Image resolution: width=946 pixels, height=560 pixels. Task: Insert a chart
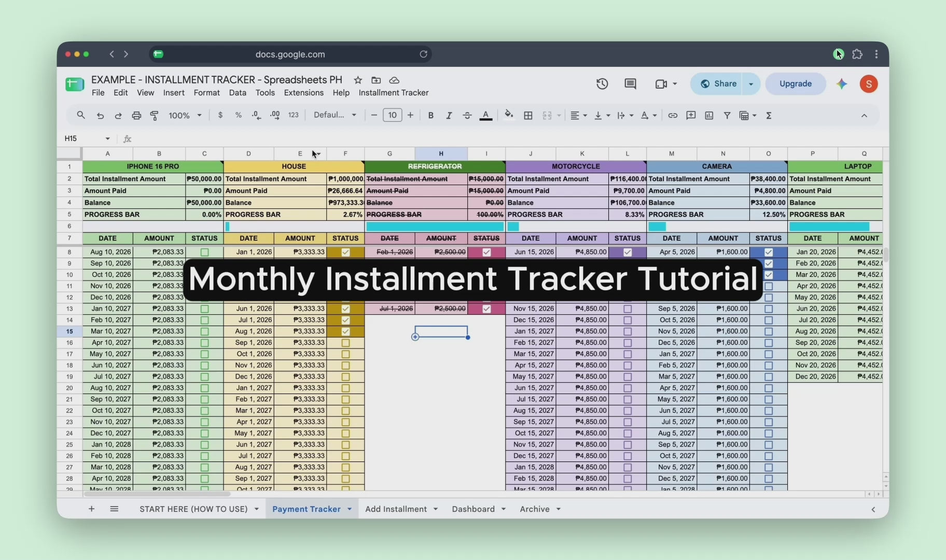pyautogui.click(x=709, y=116)
